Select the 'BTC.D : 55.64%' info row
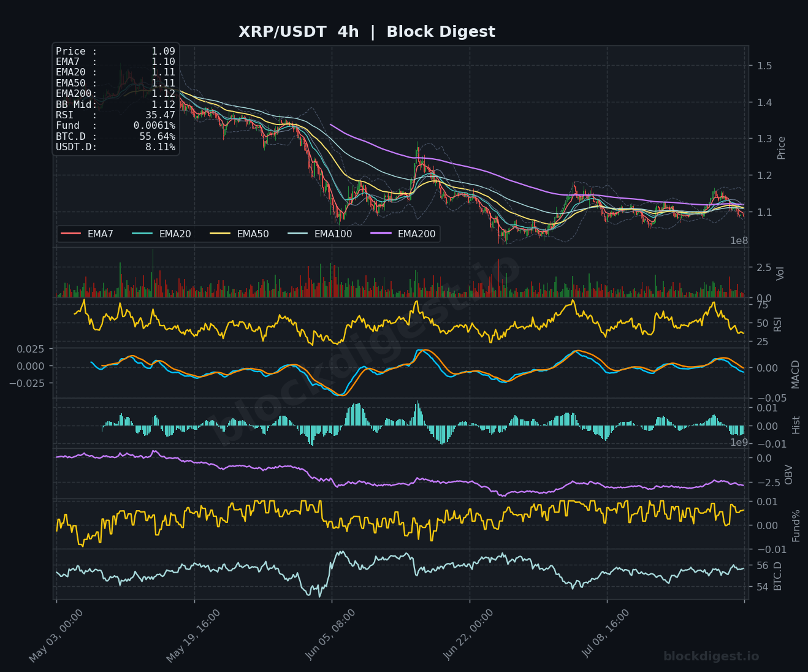Screen dimensions: 808x672 point(115,137)
